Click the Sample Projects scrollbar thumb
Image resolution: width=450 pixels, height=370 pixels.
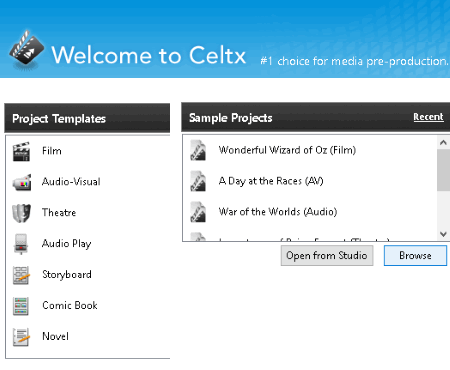coord(443,170)
